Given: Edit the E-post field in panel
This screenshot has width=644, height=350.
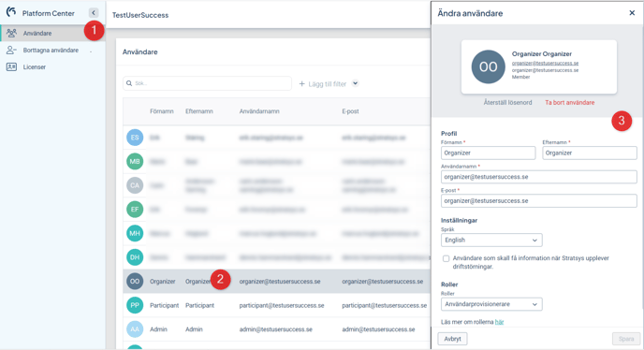Looking at the screenshot, I should coord(539,201).
